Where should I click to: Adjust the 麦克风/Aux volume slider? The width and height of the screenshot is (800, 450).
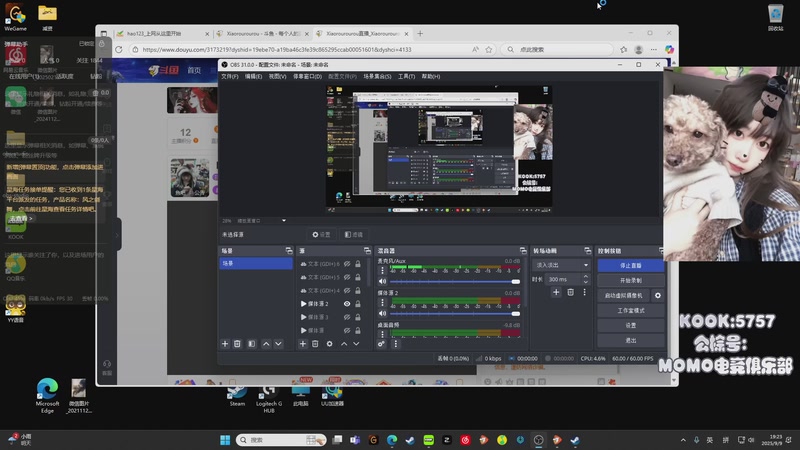click(x=455, y=281)
